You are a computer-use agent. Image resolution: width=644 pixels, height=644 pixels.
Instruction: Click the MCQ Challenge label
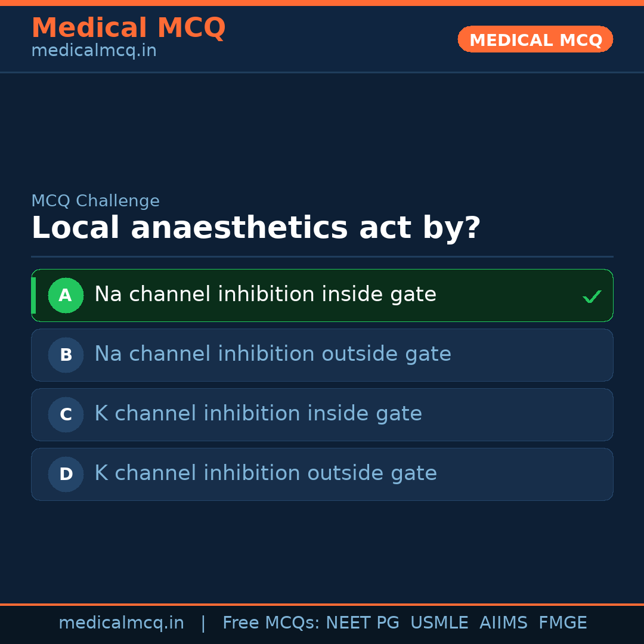click(95, 202)
